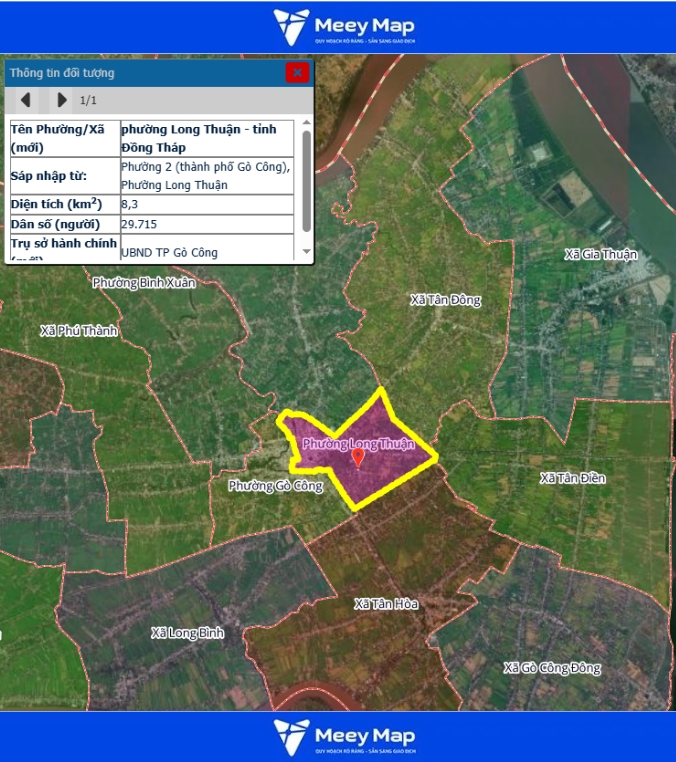This screenshot has height=762, width=676.
Task: Click the next feature arrow in popup
Action: 62,100
